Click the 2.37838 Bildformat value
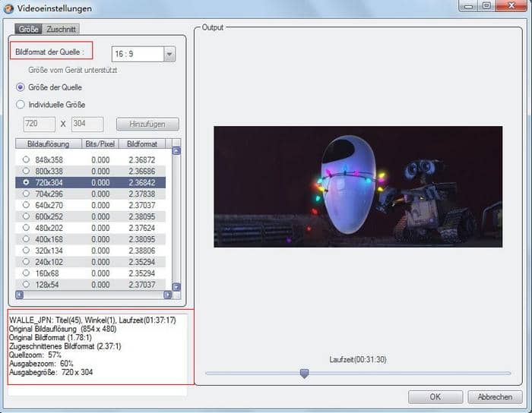The width and height of the screenshot is (532, 413). click(142, 194)
